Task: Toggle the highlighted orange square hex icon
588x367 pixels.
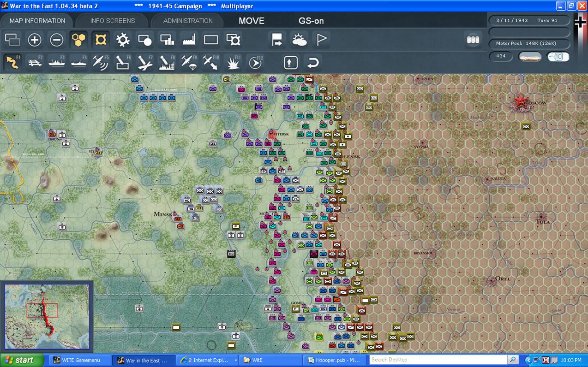Action: click(x=101, y=40)
